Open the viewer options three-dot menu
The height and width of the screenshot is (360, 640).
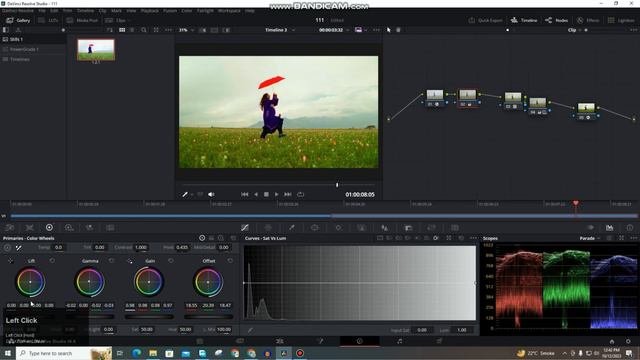[x=376, y=30]
